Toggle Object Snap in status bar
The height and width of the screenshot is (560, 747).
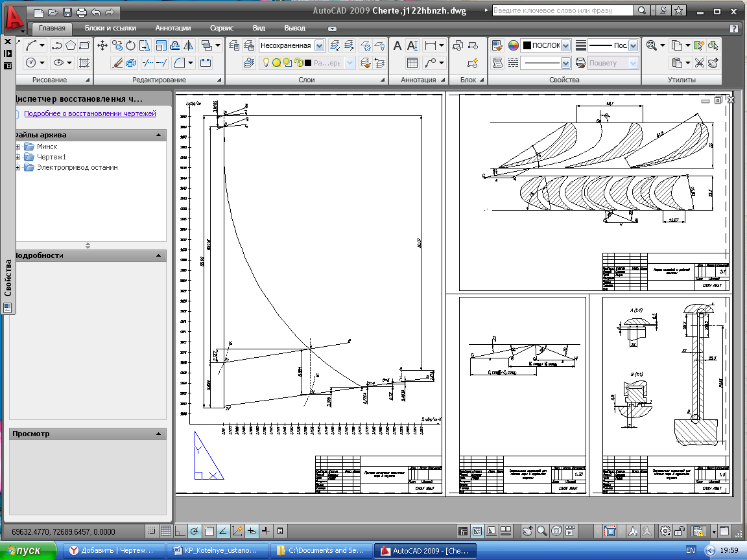[x=209, y=531]
